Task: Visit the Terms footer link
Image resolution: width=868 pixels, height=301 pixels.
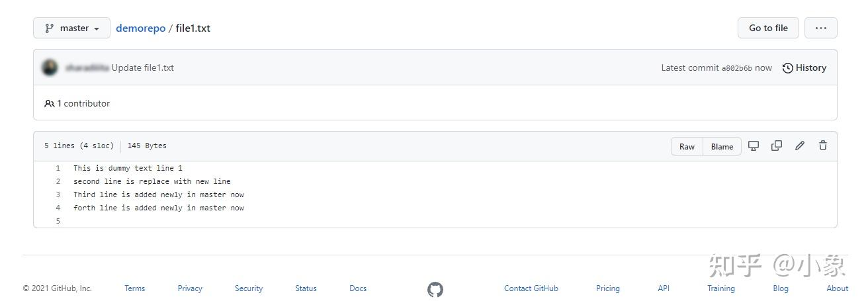Action: pos(134,288)
